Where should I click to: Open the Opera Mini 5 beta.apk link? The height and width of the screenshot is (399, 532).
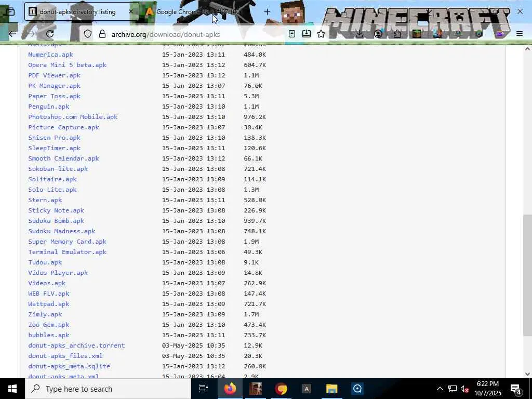(x=67, y=65)
